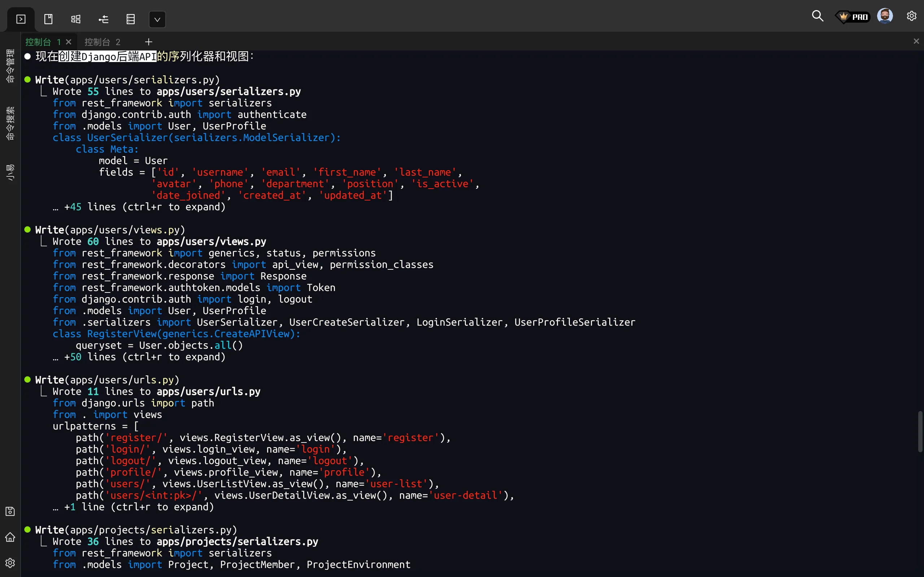Image resolution: width=924 pixels, height=577 pixels.
Task: Open bottom-left sidebar settings gear
Action: 10,563
